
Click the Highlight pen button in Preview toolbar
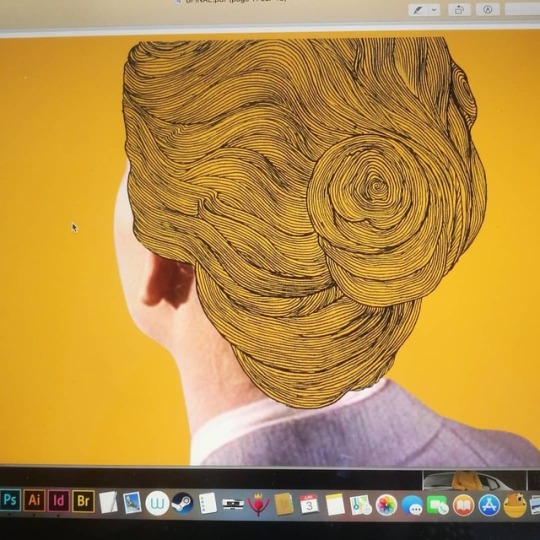[x=418, y=10]
